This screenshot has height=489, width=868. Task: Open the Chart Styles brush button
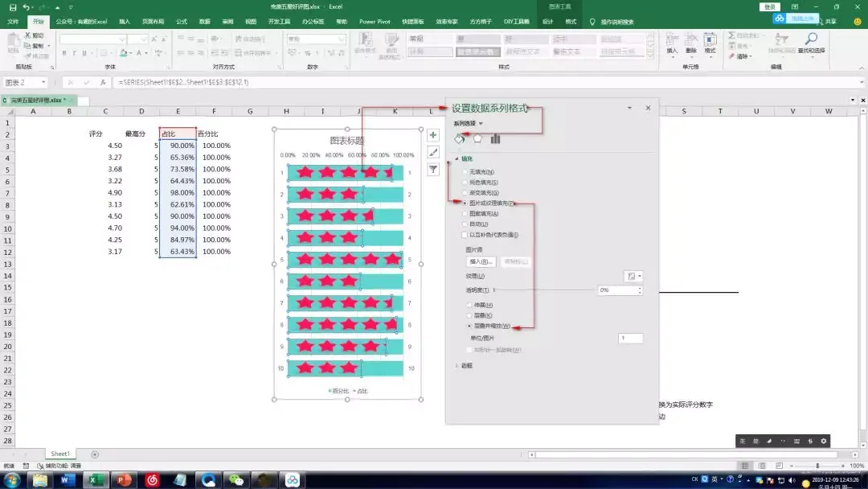click(433, 152)
